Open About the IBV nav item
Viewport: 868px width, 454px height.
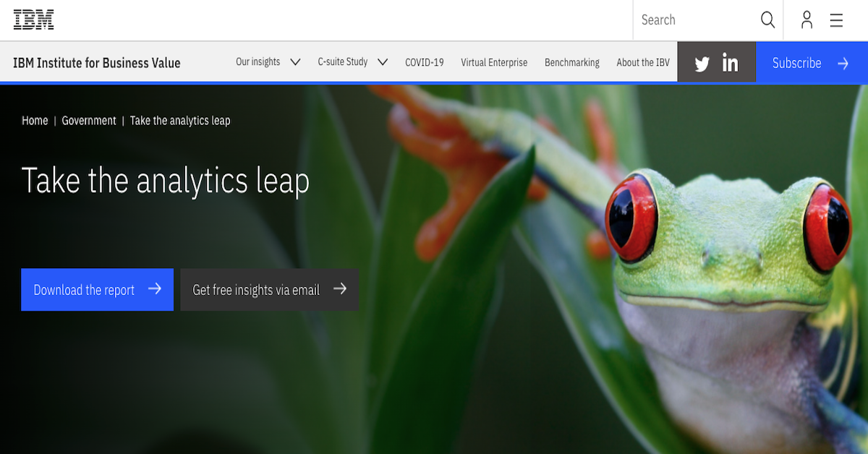(x=643, y=63)
